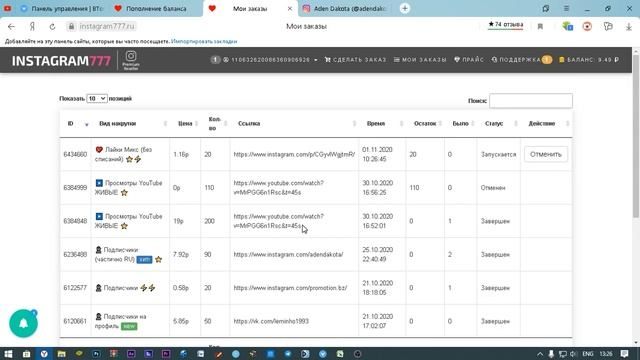Open the Windows notification center icon

click(624, 354)
